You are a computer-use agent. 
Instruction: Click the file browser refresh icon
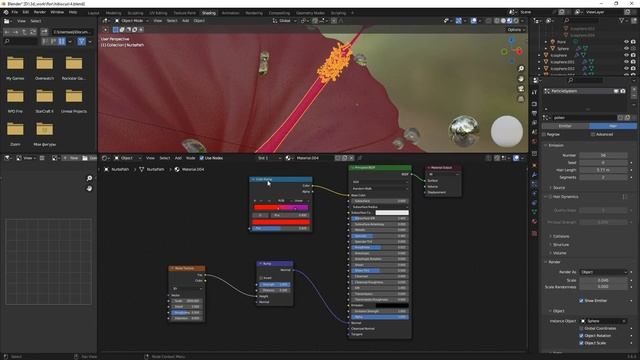point(33,31)
